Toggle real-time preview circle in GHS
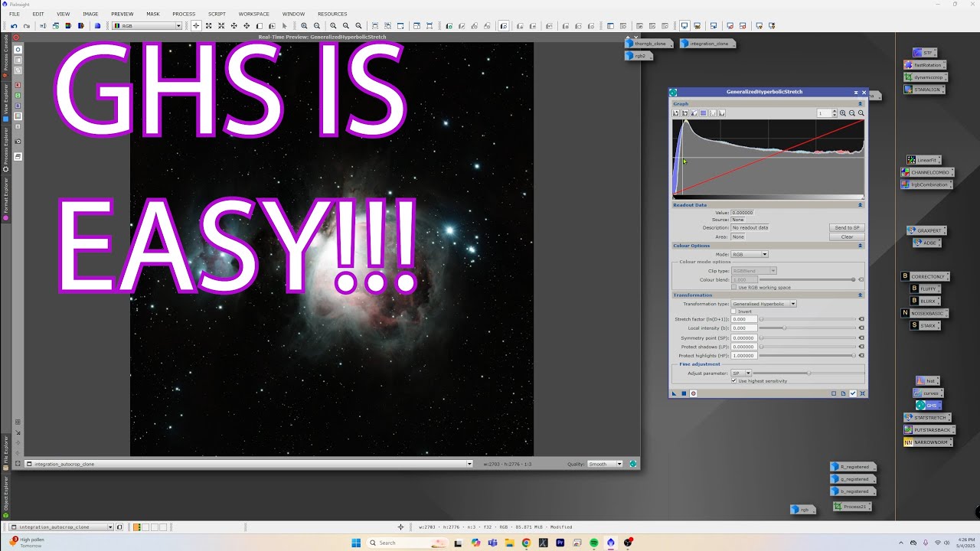980x551 pixels. point(694,393)
